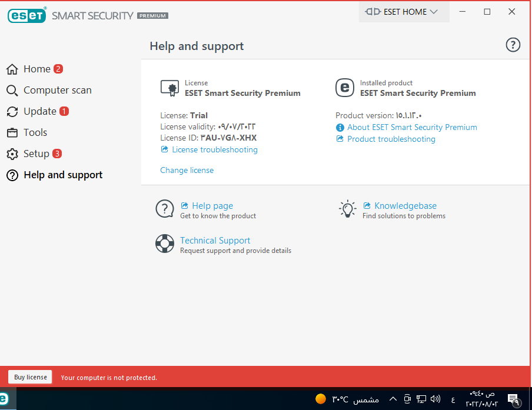Image resolution: width=532 pixels, height=410 pixels.
Task: Click the 'Product version' line
Action: (378, 116)
